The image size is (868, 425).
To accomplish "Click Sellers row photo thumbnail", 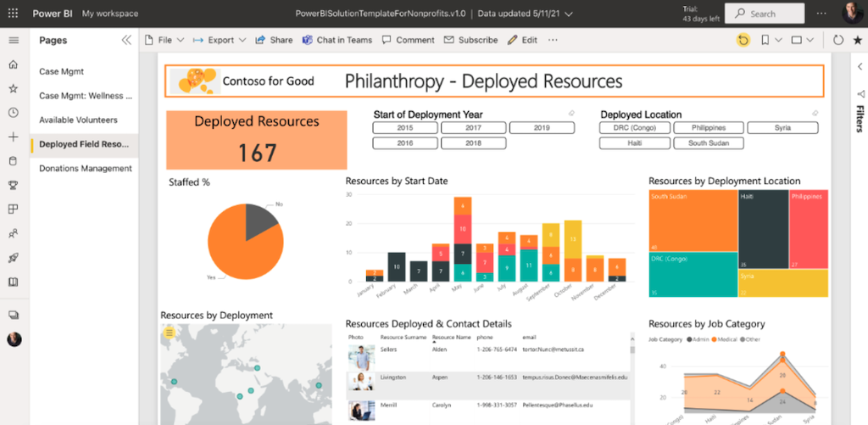I will (361, 357).
